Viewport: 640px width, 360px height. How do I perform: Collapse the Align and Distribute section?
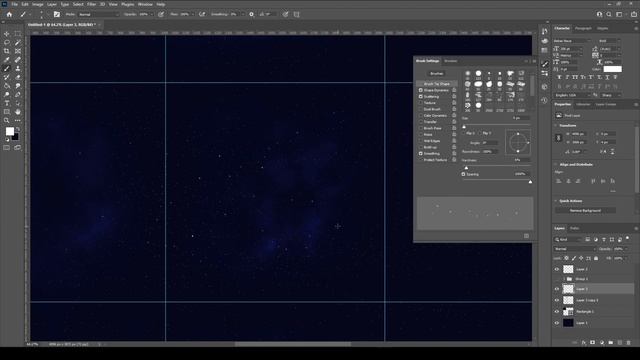point(556,164)
